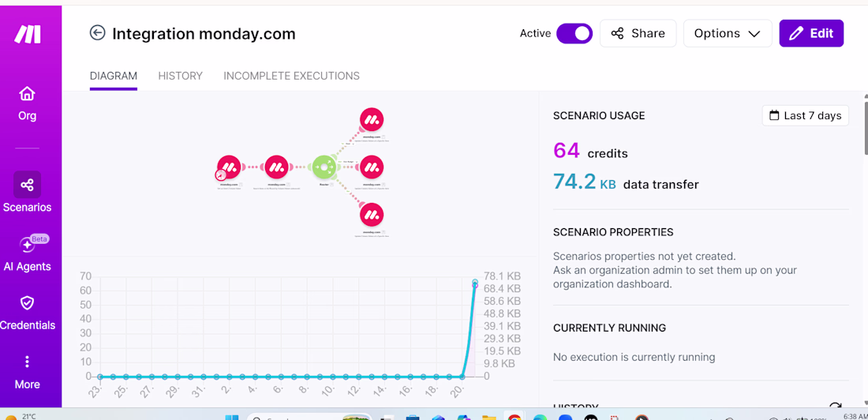
Task: Select the bottom-branch monday.com update module
Action: pyautogui.click(x=372, y=215)
